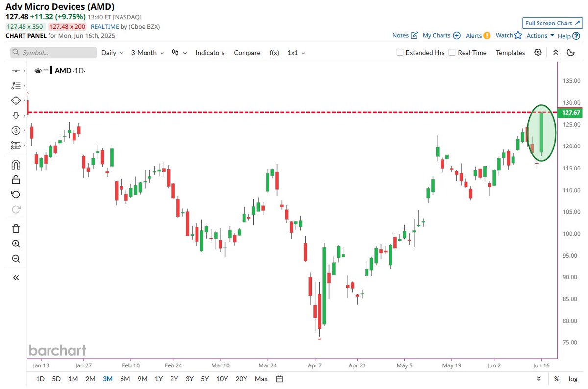Select the arrow marker annotation tool
Screen dimensions: 588x389
pos(15,115)
